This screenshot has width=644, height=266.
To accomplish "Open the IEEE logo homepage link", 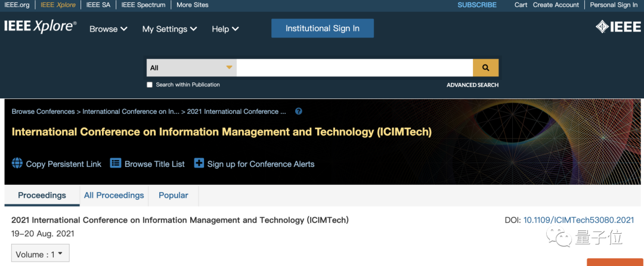I will [618, 27].
